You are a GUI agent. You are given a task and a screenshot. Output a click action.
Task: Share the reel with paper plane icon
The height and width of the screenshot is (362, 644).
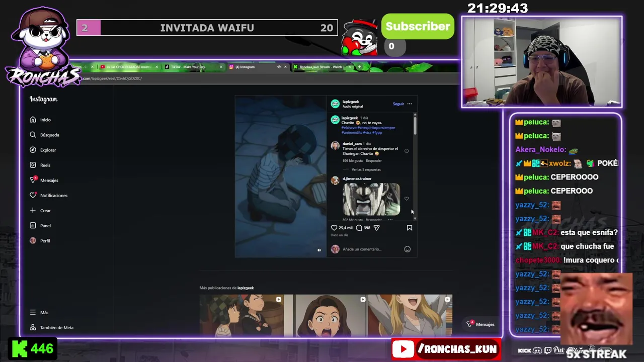376,228
